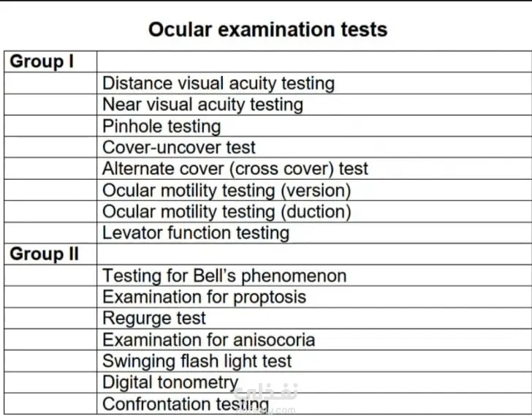Select Alternate cover (cross cover) test text
This screenshot has height=416, width=532.
pyautogui.click(x=235, y=169)
